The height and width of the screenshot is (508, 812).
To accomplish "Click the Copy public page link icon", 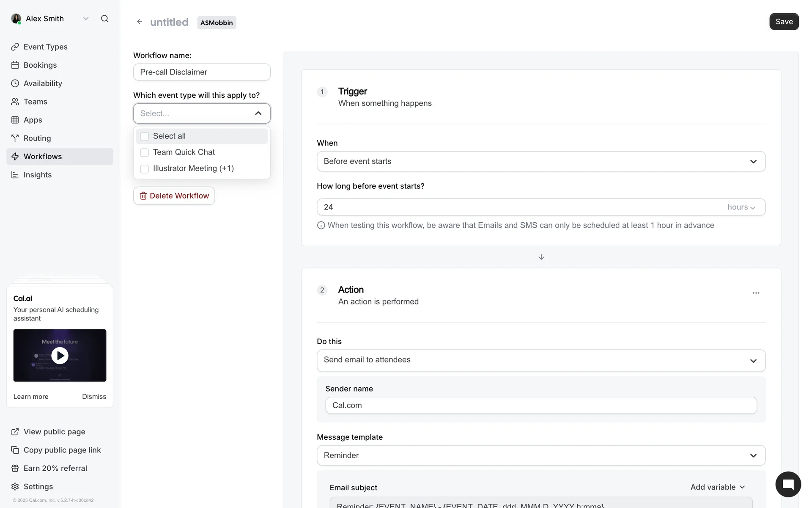I will click(x=15, y=450).
